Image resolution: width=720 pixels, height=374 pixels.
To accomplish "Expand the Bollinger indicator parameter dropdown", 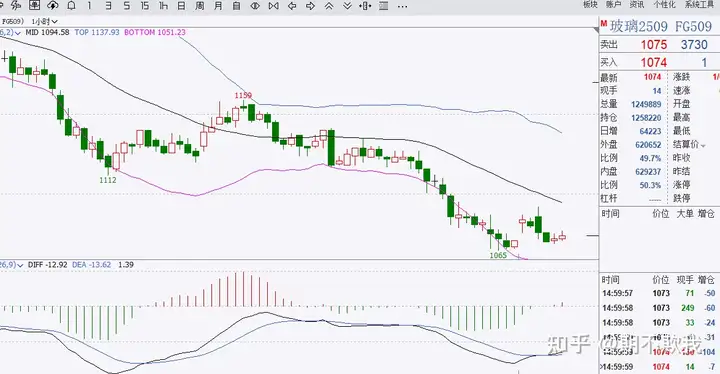I will pyautogui.click(x=17, y=33).
